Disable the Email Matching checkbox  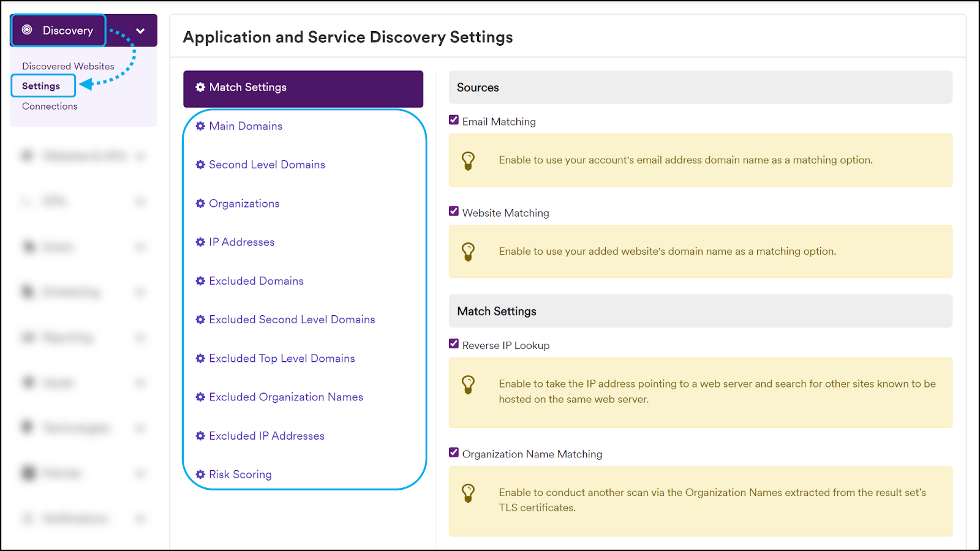(x=453, y=119)
